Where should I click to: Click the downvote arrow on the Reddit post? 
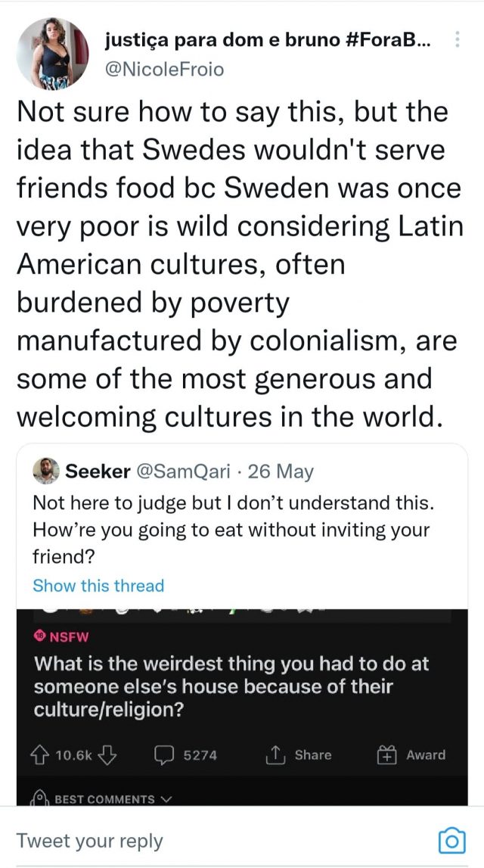click(x=109, y=754)
